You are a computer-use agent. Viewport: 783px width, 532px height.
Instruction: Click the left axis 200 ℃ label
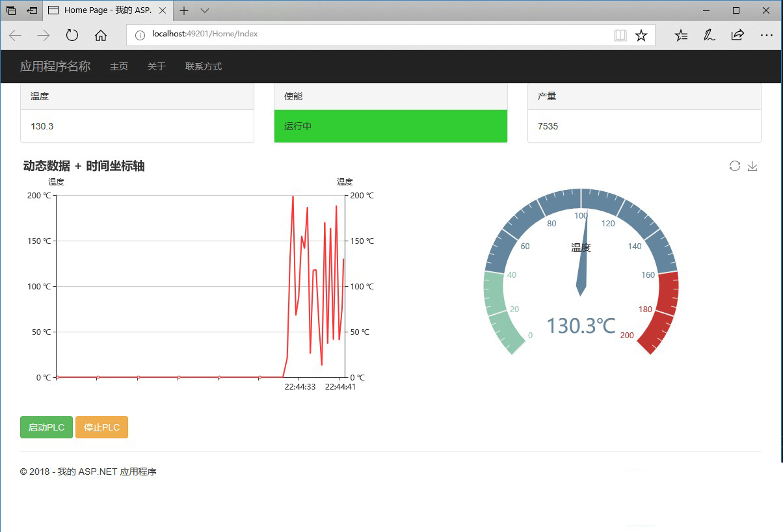tap(38, 195)
